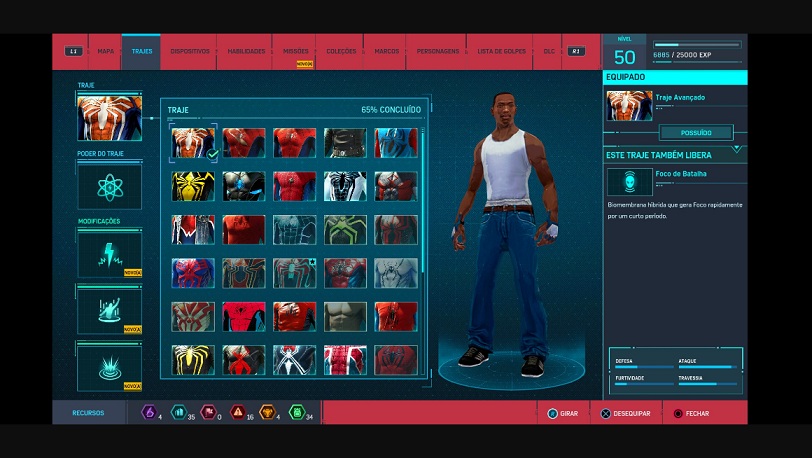Image resolution: width=812 pixels, height=458 pixels.
Task: Click the Traje Avançado thumbnail under Equipado
Action: click(630, 106)
